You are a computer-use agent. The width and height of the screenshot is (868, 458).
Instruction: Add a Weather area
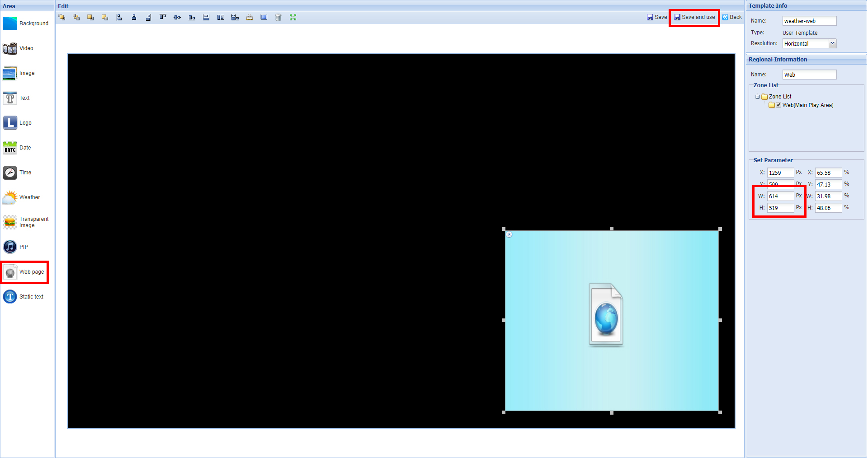pos(21,197)
